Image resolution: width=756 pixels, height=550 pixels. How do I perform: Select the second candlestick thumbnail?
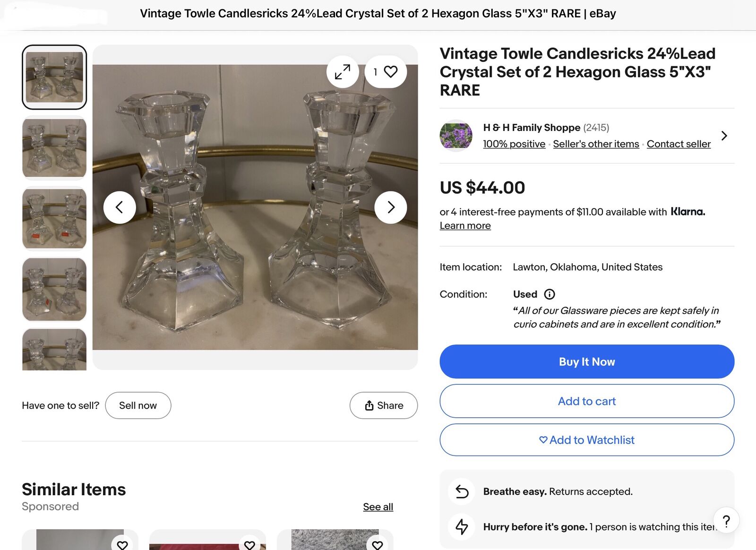pos(54,148)
